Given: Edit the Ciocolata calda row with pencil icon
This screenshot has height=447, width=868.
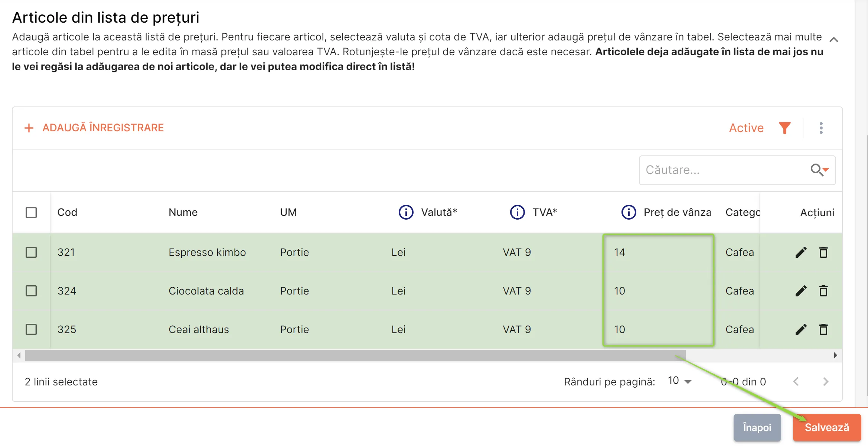Looking at the screenshot, I should 801,291.
